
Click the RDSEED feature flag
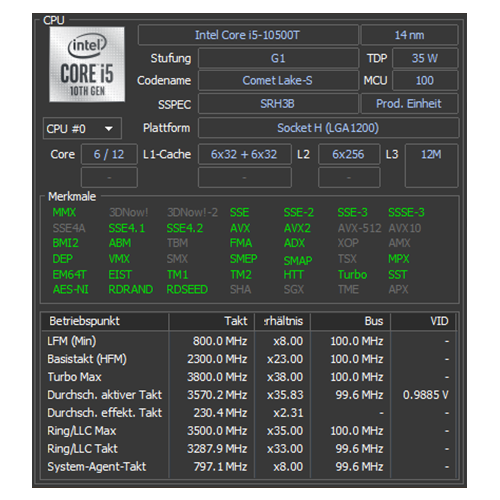tap(187, 289)
